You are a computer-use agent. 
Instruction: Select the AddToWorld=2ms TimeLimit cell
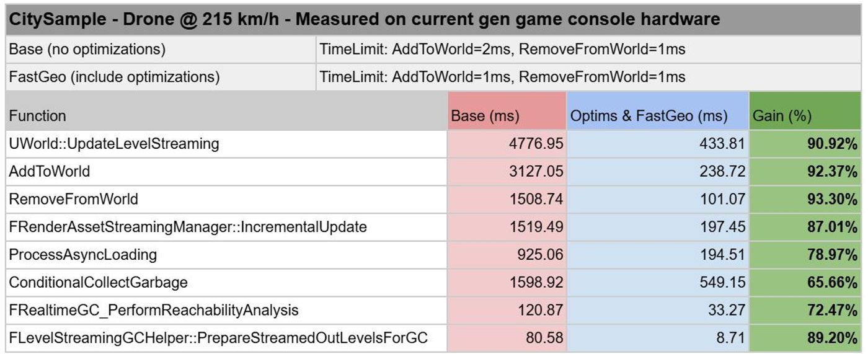(x=589, y=49)
